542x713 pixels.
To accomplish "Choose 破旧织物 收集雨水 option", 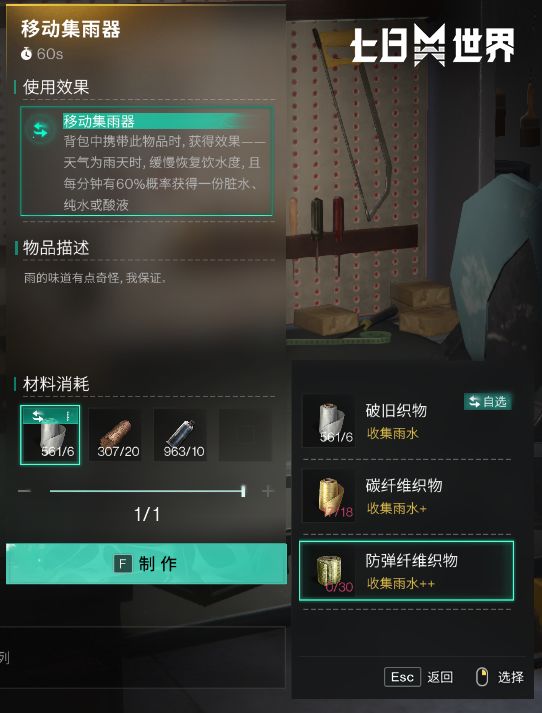I will click(x=406, y=421).
